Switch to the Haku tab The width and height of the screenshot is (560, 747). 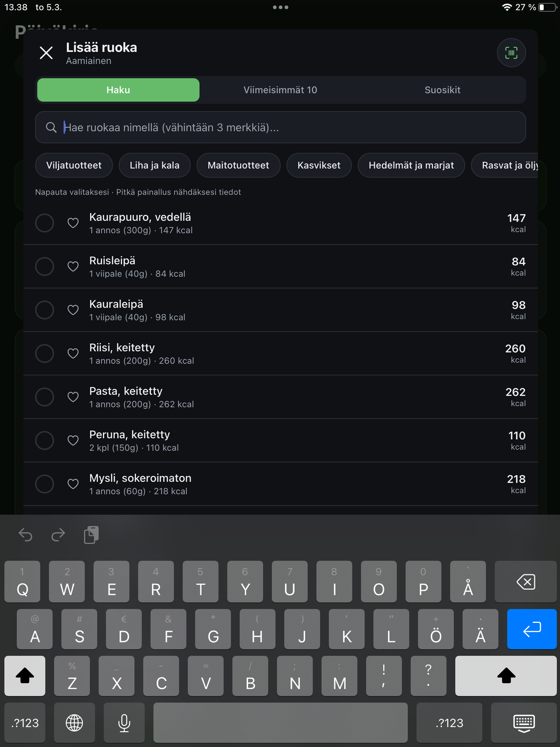coord(118,90)
